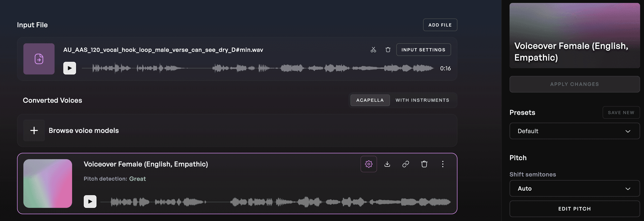Play the converted Voiceover Female audio
Viewport: 644px width, 221px height.
[x=90, y=202]
